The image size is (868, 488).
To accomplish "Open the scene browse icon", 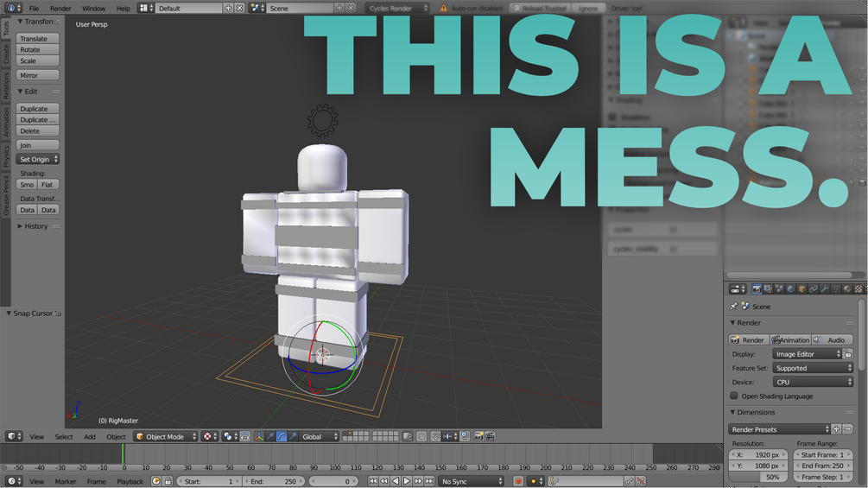I will point(257,8).
